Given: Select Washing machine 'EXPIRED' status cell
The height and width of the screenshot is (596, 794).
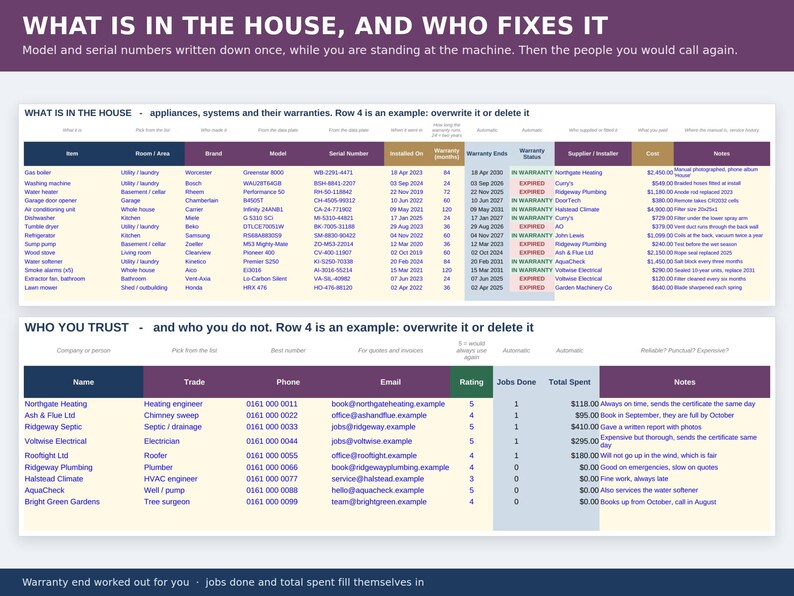Looking at the screenshot, I should [x=532, y=183].
